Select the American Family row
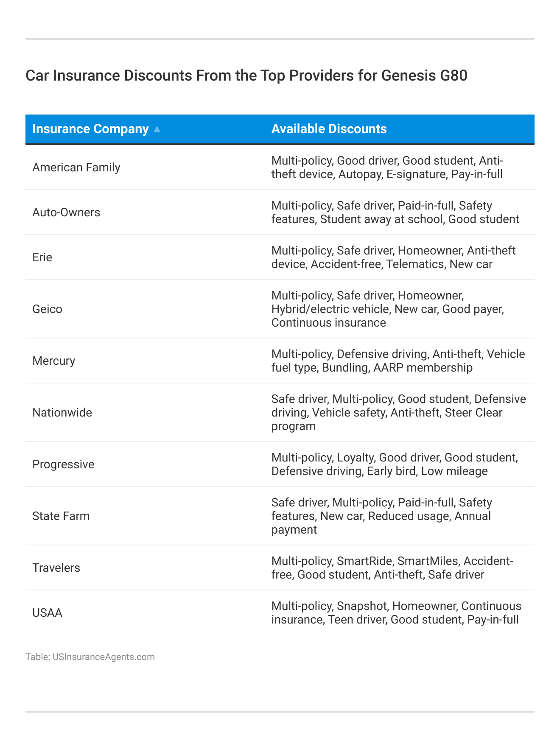The height and width of the screenshot is (744, 560). coord(76,168)
